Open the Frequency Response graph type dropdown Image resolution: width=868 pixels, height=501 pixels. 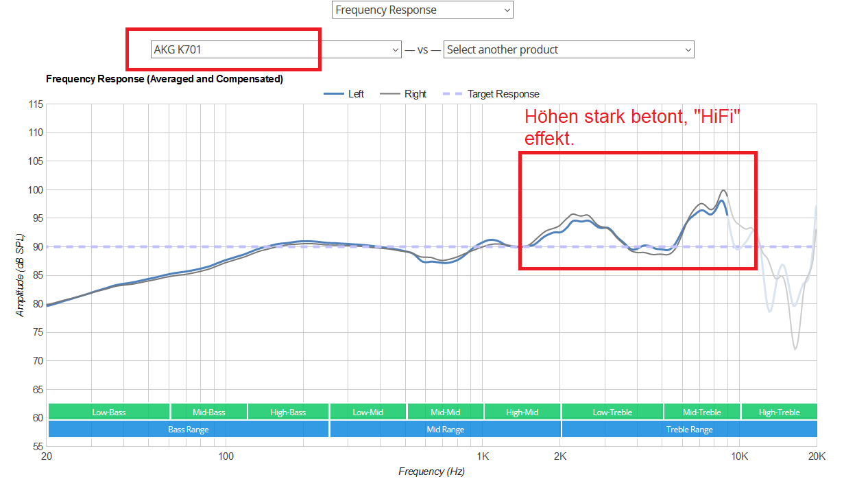[422, 10]
